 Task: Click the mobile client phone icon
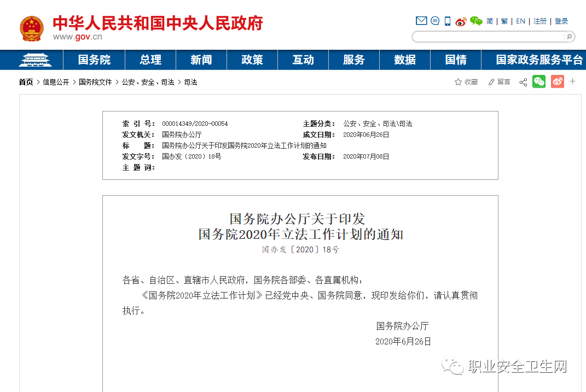pyautogui.click(x=448, y=21)
